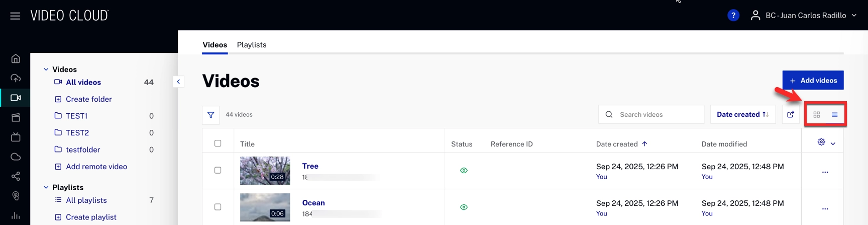Click the export share icon button
Screen dimensions: 868x225
point(790,115)
